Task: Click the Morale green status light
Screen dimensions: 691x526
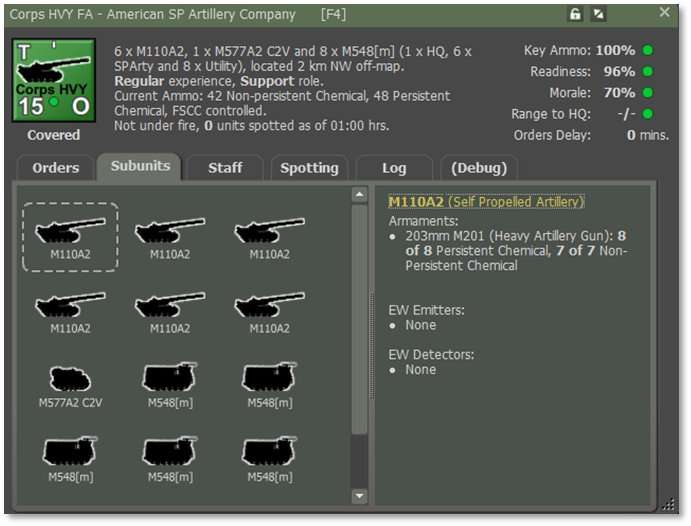Action: pyautogui.click(x=648, y=93)
